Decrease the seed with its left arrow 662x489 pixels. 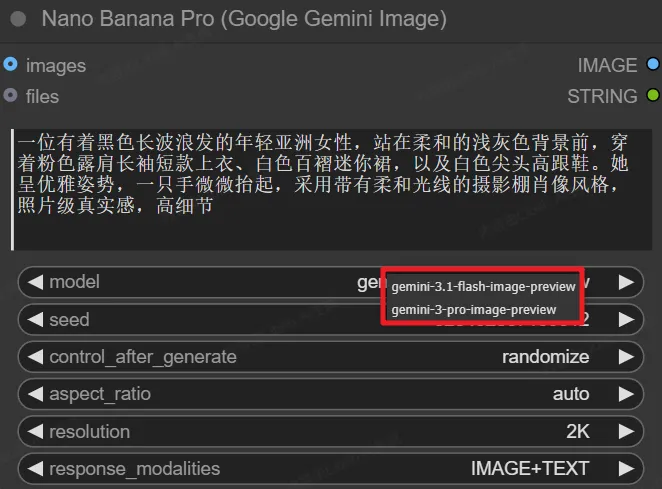pyautogui.click(x=35, y=320)
